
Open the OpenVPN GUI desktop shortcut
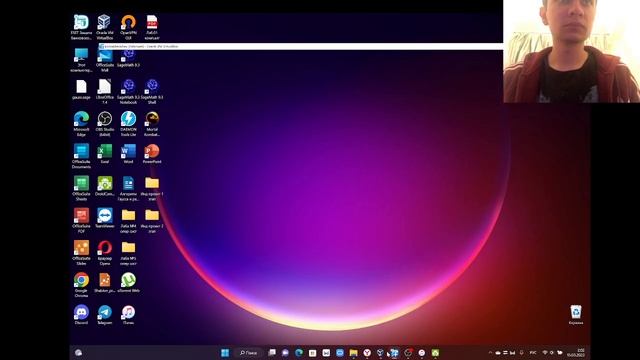click(x=128, y=27)
